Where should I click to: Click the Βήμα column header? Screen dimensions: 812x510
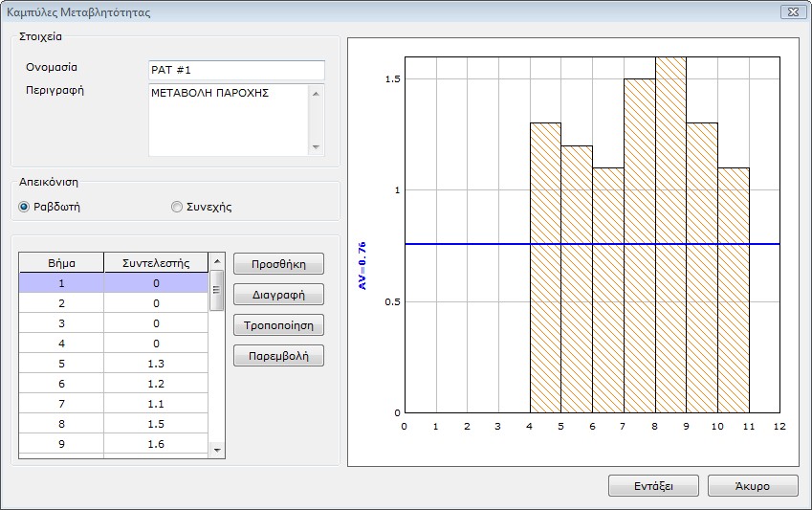pos(61,262)
